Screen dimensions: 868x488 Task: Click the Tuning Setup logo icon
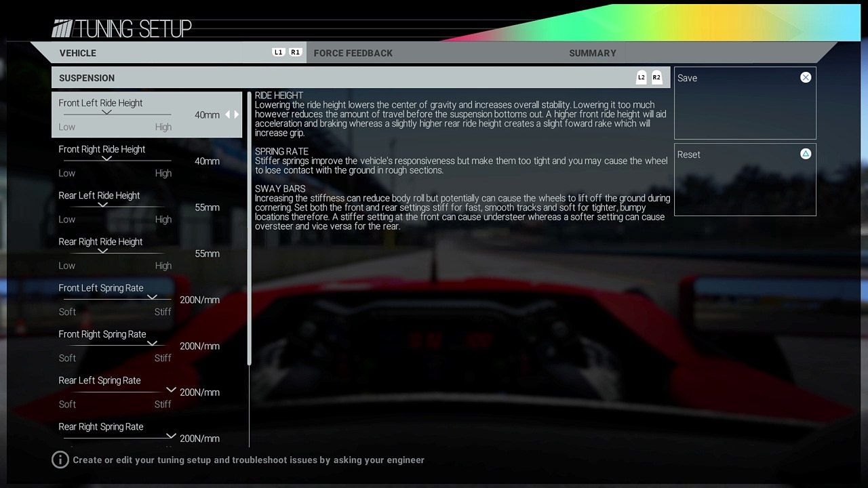[62, 28]
